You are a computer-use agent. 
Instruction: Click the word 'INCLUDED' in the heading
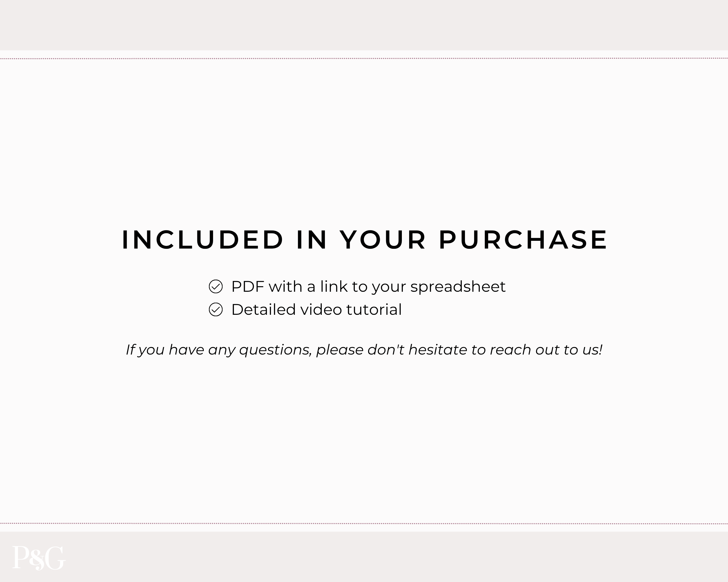pos(202,240)
